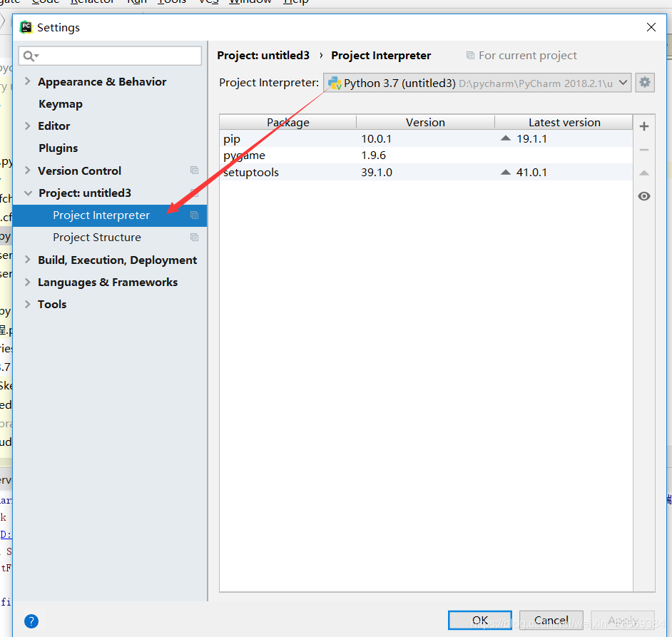This screenshot has height=637, width=672.
Task: Close the Settings dialog
Action: (651, 27)
